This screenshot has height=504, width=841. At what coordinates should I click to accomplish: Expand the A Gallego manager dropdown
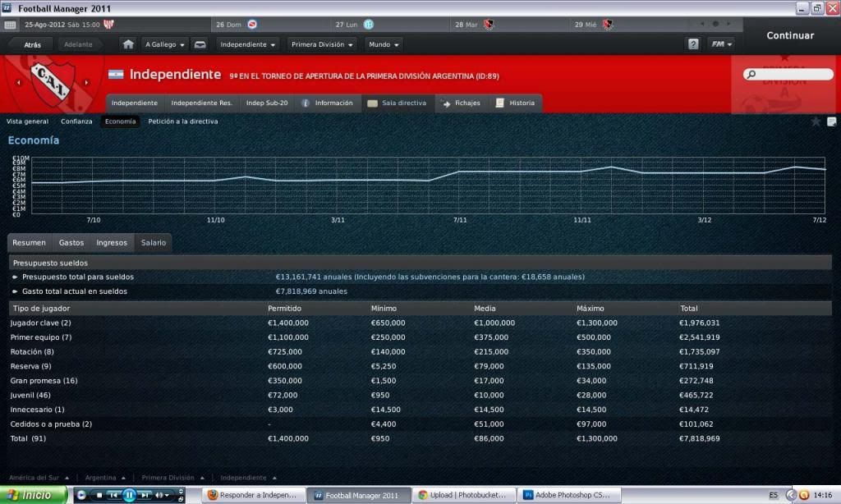[164, 44]
